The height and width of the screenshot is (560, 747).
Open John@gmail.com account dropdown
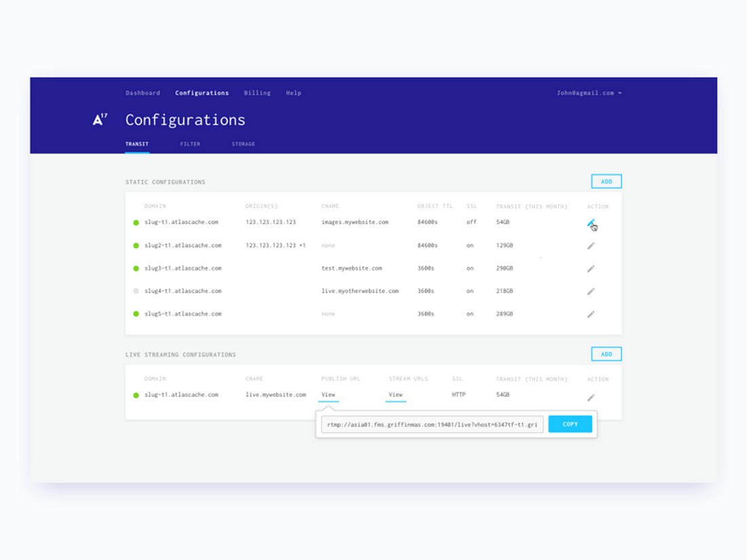589,93
